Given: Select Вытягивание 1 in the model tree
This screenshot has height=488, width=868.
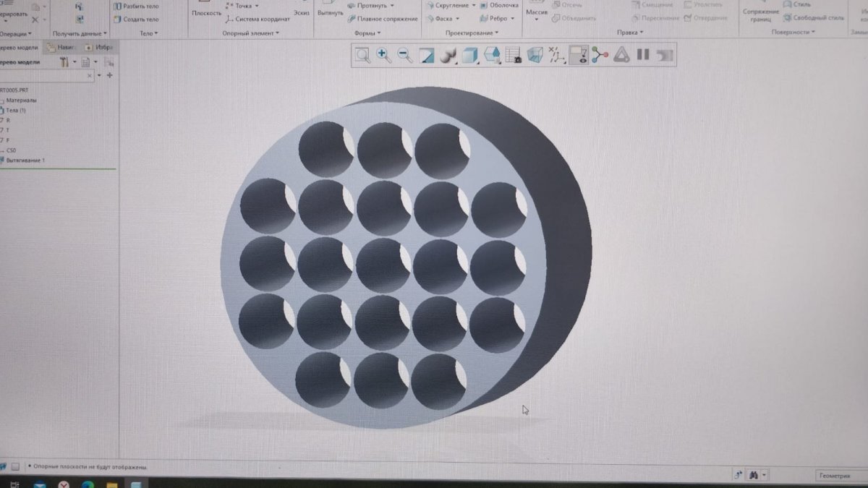Looking at the screenshot, I should click(25, 160).
